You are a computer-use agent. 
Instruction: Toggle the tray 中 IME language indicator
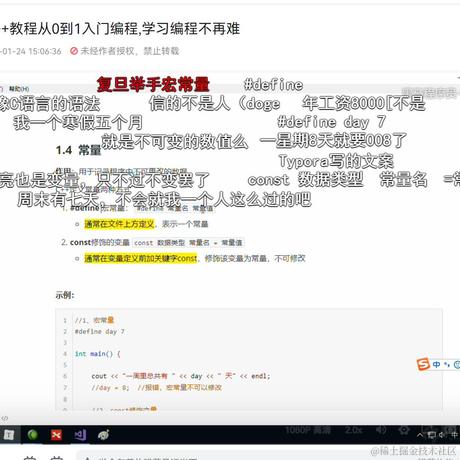click(x=454, y=435)
